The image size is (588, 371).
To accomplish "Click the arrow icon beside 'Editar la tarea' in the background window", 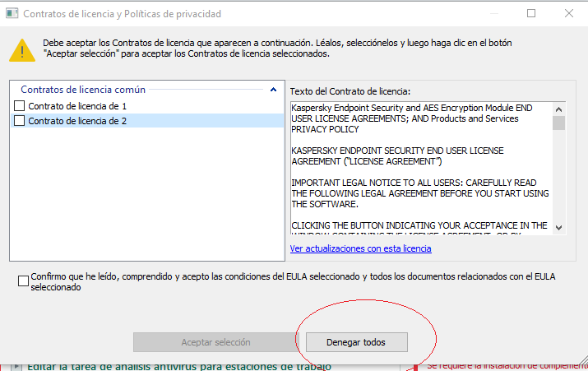I will (16, 367).
